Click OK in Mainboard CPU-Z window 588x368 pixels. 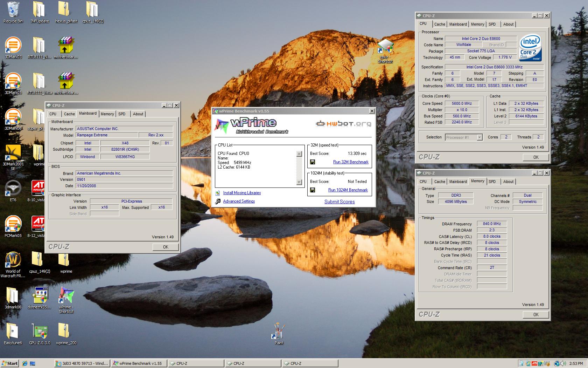(166, 247)
